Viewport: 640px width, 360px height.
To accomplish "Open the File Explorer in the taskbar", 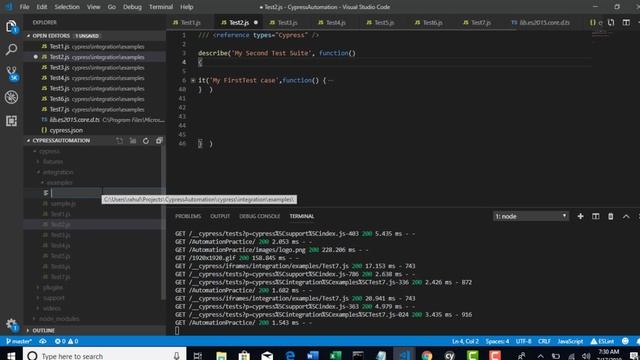I will click(221, 355).
